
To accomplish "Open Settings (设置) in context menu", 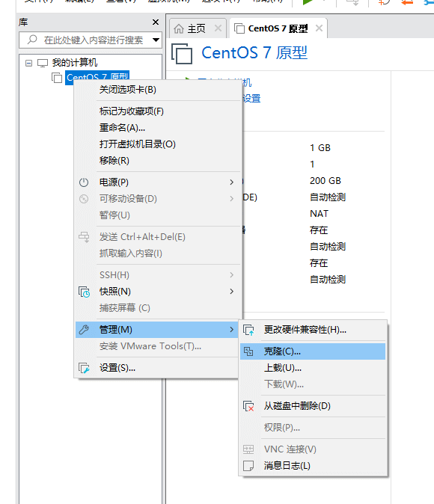I will 156,368.
